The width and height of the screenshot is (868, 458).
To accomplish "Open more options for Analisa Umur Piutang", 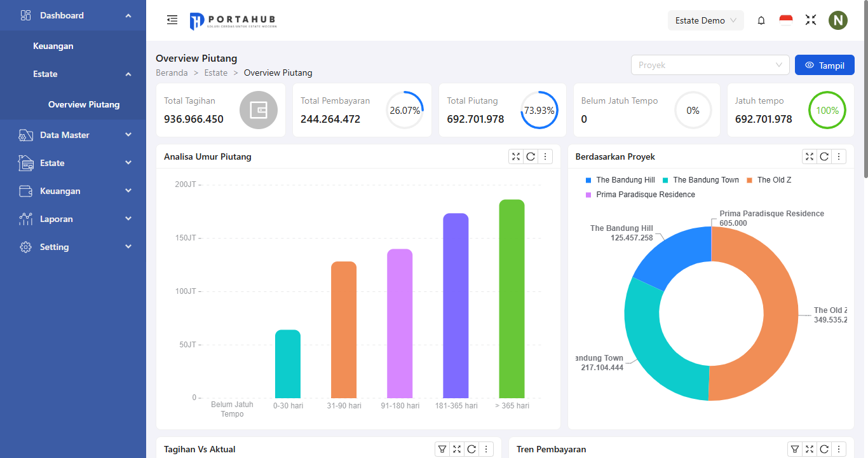I will pyautogui.click(x=545, y=156).
